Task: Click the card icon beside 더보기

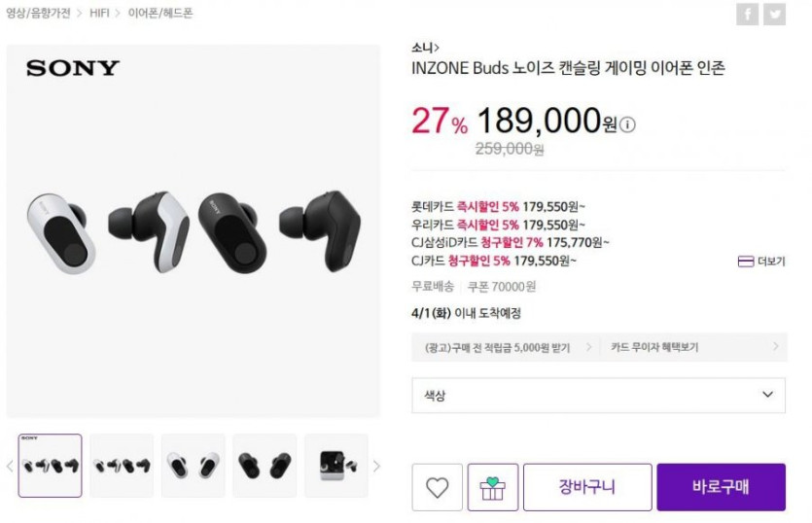Action: pos(746,261)
